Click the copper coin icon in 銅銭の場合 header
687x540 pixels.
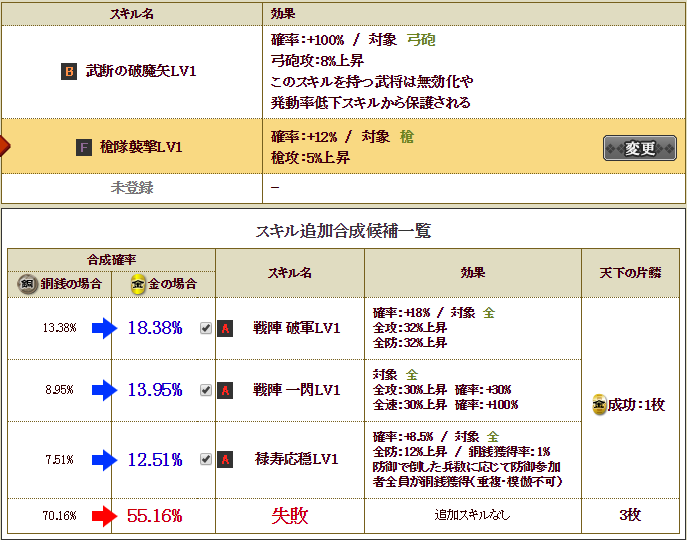pyautogui.click(x=27, y=284)
